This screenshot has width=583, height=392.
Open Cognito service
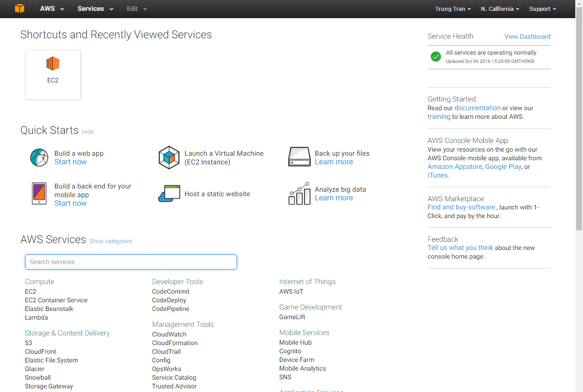(290, 351)
